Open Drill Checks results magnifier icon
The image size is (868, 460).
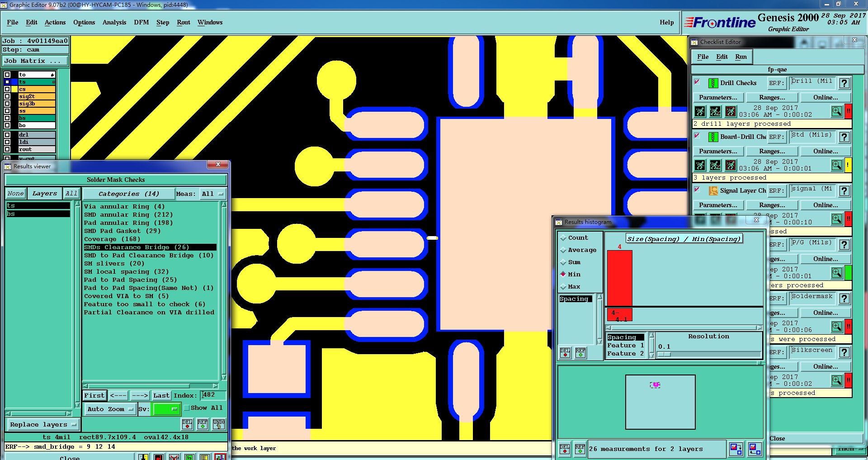pyautogui.click(x=837, y=111)
